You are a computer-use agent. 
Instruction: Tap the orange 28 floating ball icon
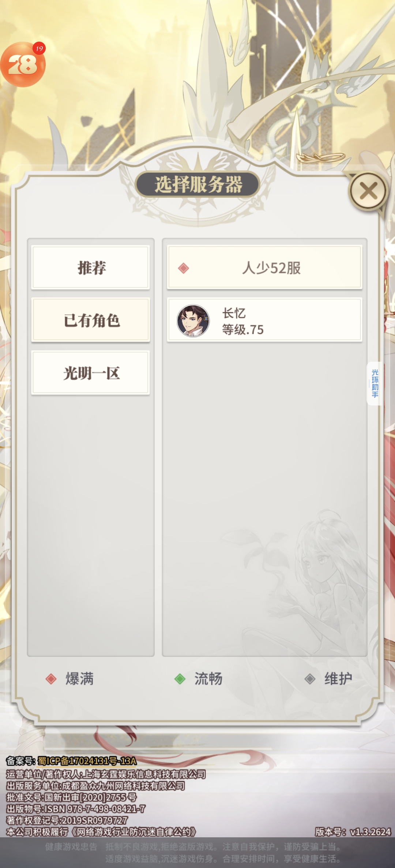pyautogui.click(x=23, y=65)
